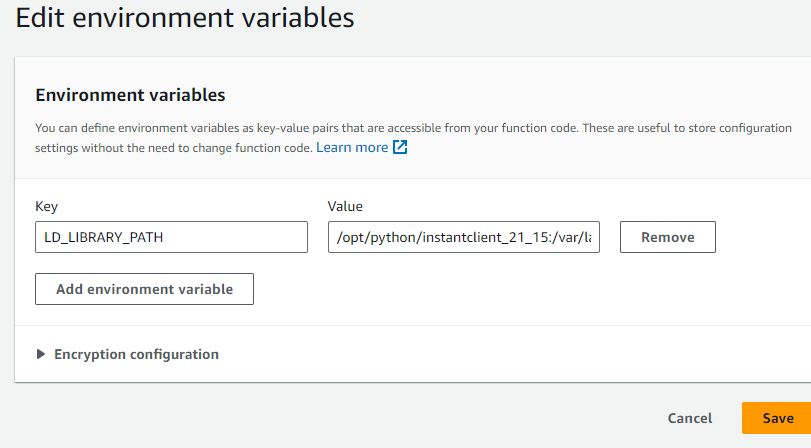Screen dimensions: 811x448
Task: Click the Environment variables section heading
Action: 130,95
